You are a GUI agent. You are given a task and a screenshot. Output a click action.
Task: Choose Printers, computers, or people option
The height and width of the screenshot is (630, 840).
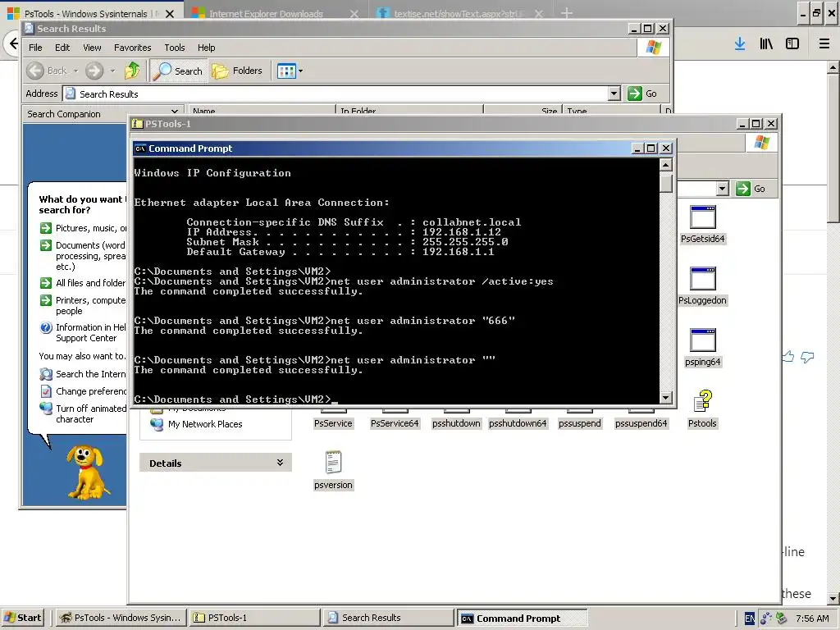click(x=83, y=305)
